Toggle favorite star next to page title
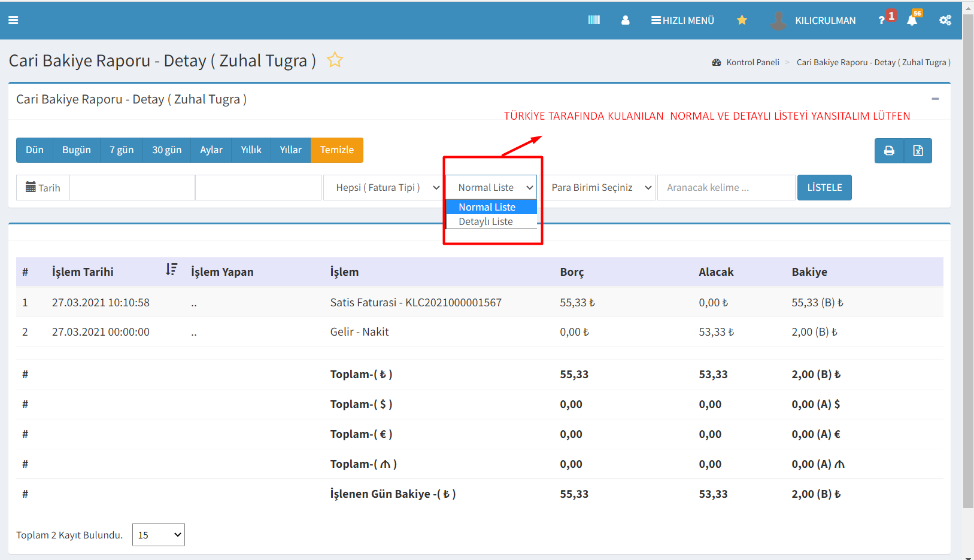 tap(335, 60)
